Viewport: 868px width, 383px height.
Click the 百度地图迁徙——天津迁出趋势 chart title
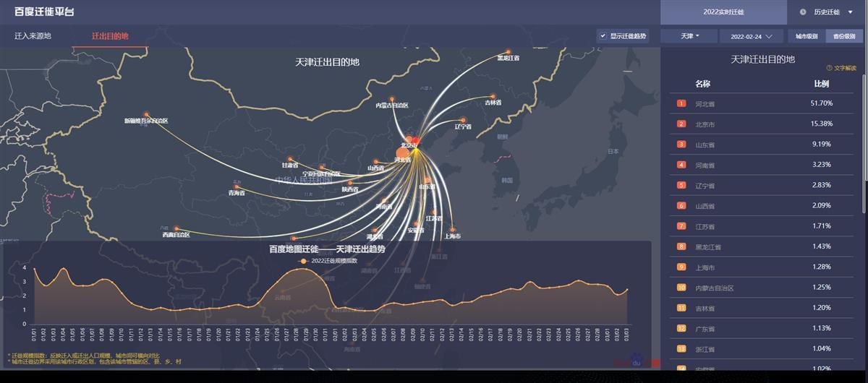point(327,249)
